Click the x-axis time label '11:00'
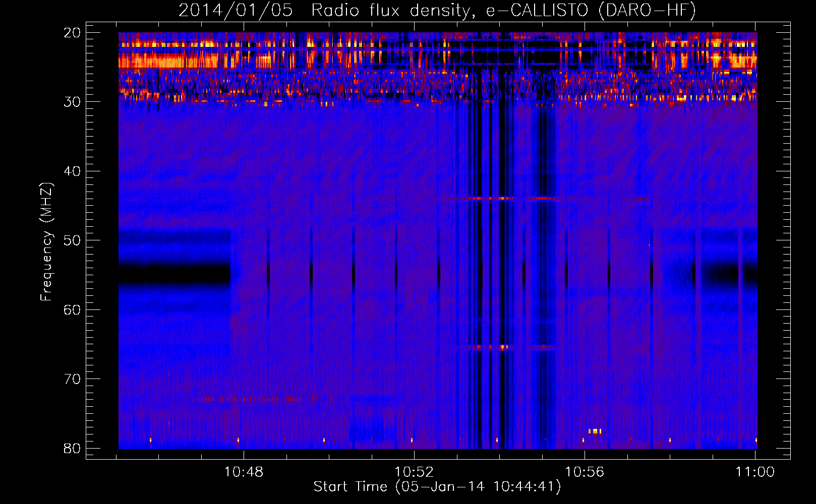The width and height of the screenshot is (816, 504). (x=755, y=472)
